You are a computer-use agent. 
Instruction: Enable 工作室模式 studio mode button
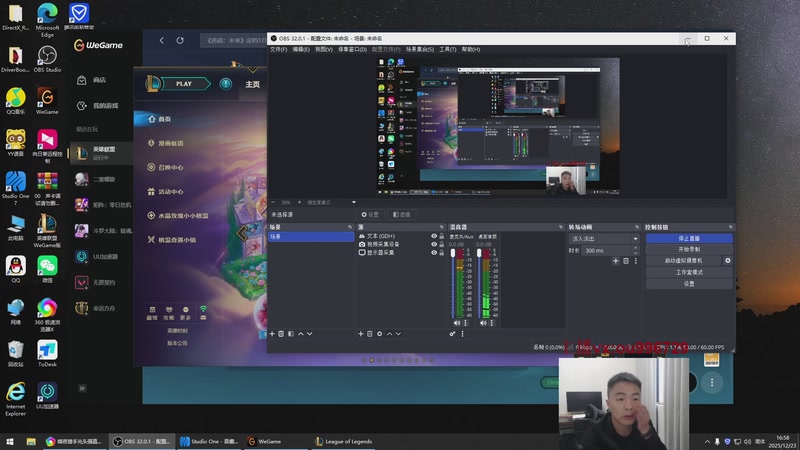tap(689, 272)
